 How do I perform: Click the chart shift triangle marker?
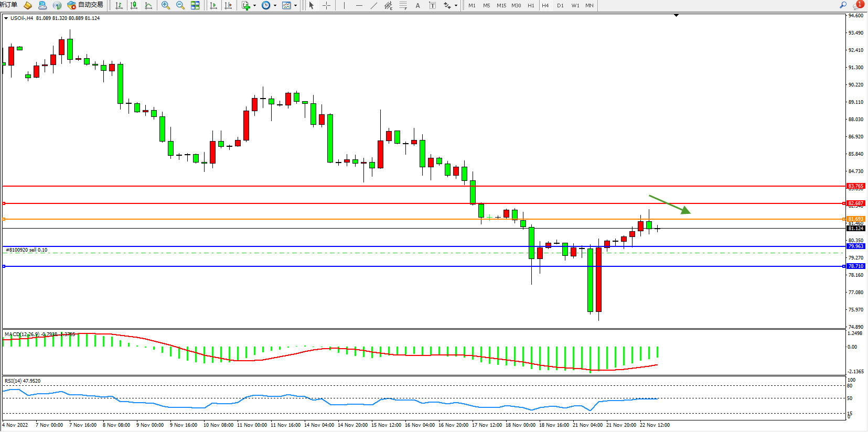click(x=676, y=15)
